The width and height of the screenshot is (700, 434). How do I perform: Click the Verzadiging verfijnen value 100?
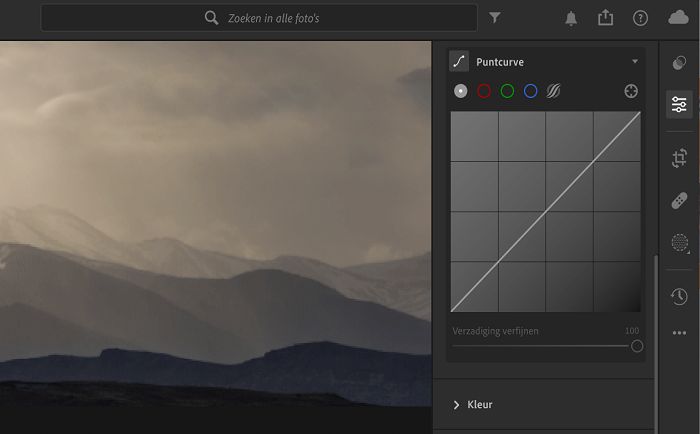[632, 331]
